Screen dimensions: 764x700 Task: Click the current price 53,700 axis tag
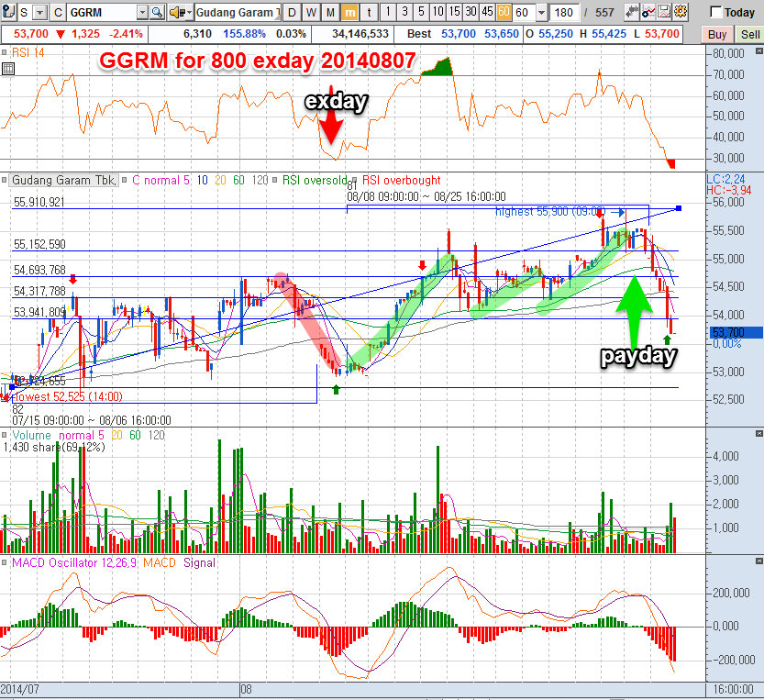(x=736, y=332)
